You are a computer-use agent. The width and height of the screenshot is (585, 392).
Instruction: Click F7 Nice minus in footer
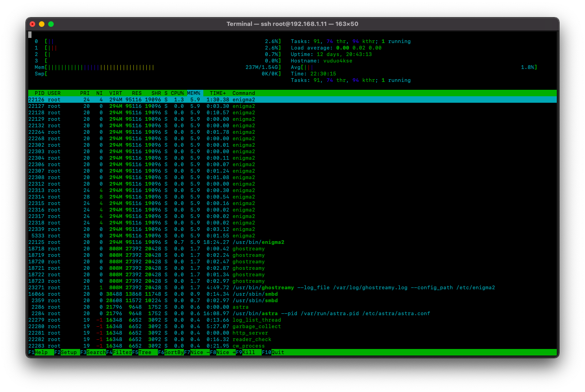pyautogui.click(x=197, y=353)
